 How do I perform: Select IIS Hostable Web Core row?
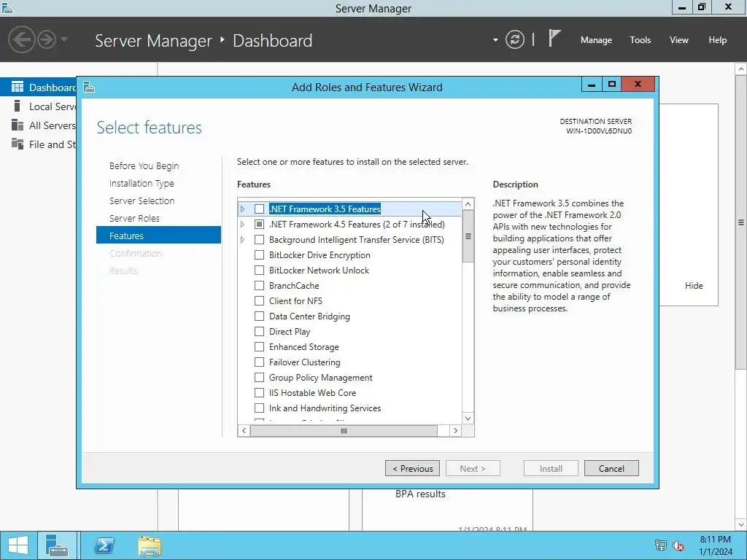312,392
